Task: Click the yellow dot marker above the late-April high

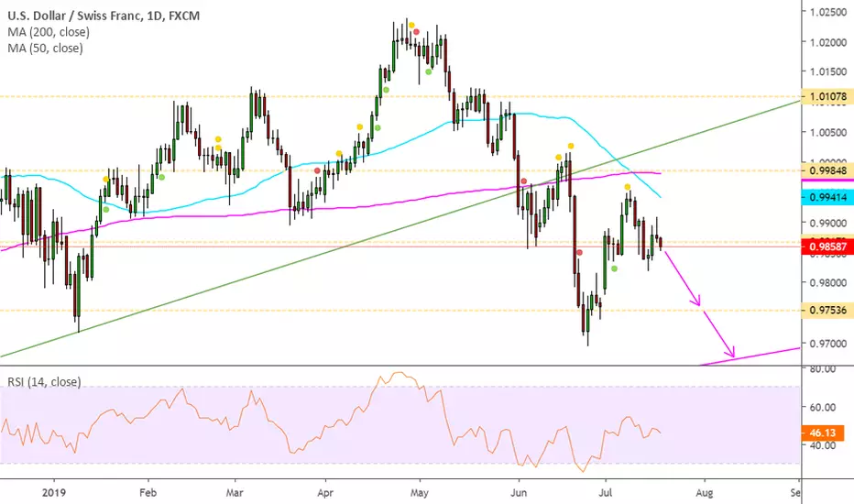Action: coord(411,25)
